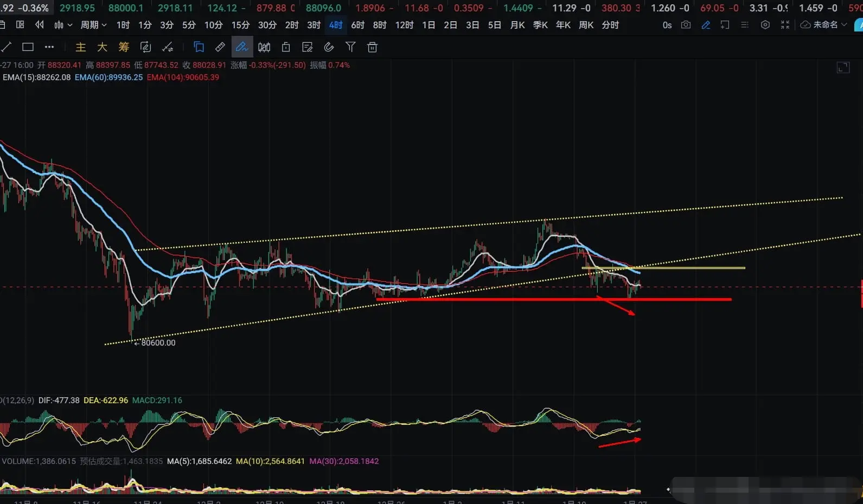Screen dimensions: 863x504
Task: Select the active 4时 timeframe
Action: [336, 25]
